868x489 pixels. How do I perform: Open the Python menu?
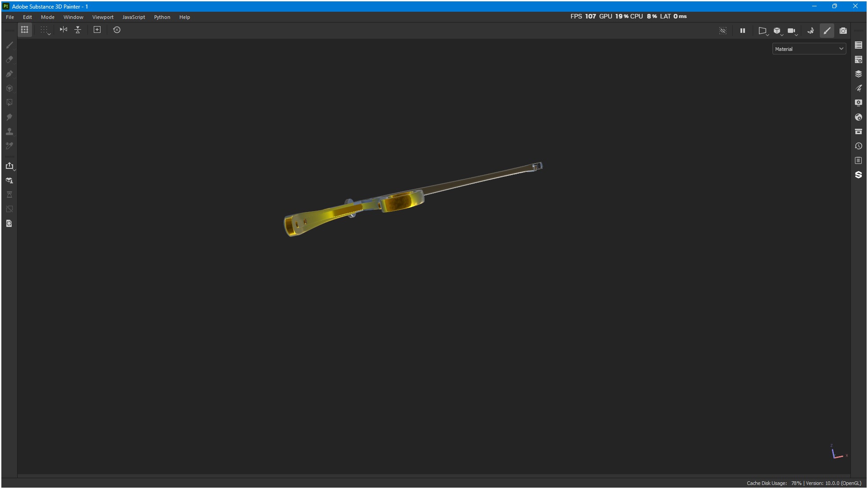point(162,17)
